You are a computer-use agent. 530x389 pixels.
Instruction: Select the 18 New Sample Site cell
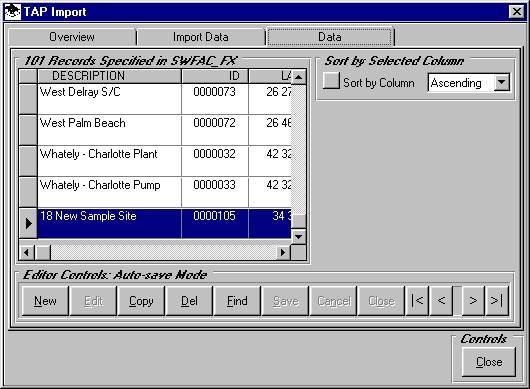coord(110,223)
